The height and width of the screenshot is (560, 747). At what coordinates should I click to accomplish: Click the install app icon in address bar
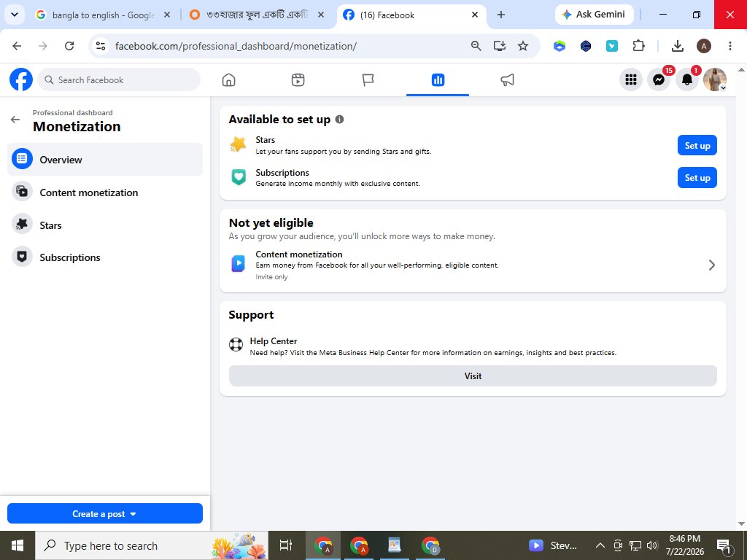pyautogui.click(x=499, y=46)
